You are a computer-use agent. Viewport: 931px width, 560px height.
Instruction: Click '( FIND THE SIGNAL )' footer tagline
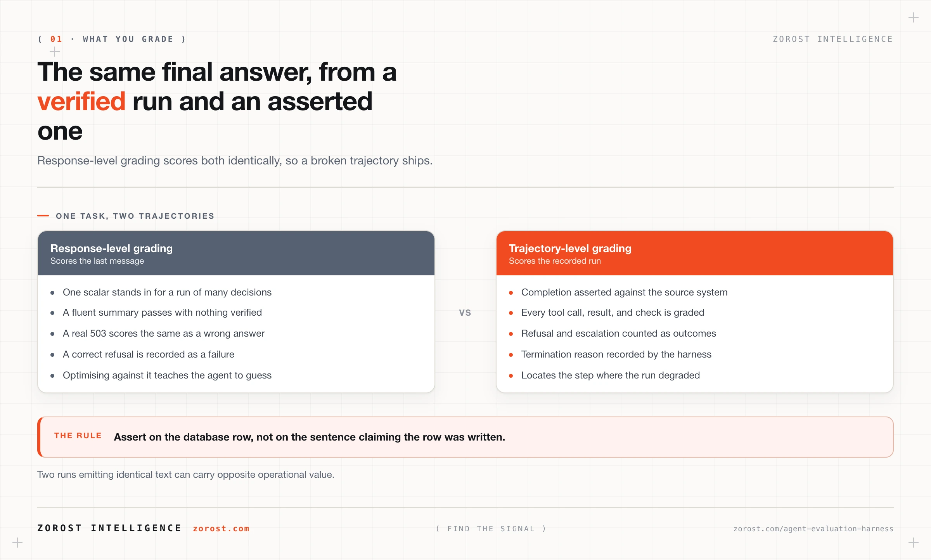click(491, 529)
